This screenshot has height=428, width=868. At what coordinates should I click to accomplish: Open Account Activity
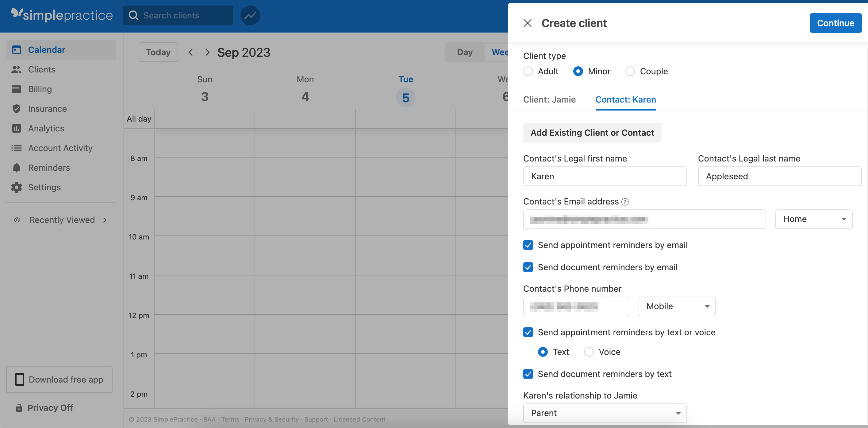pyautogui.click(x=60, y=148)
